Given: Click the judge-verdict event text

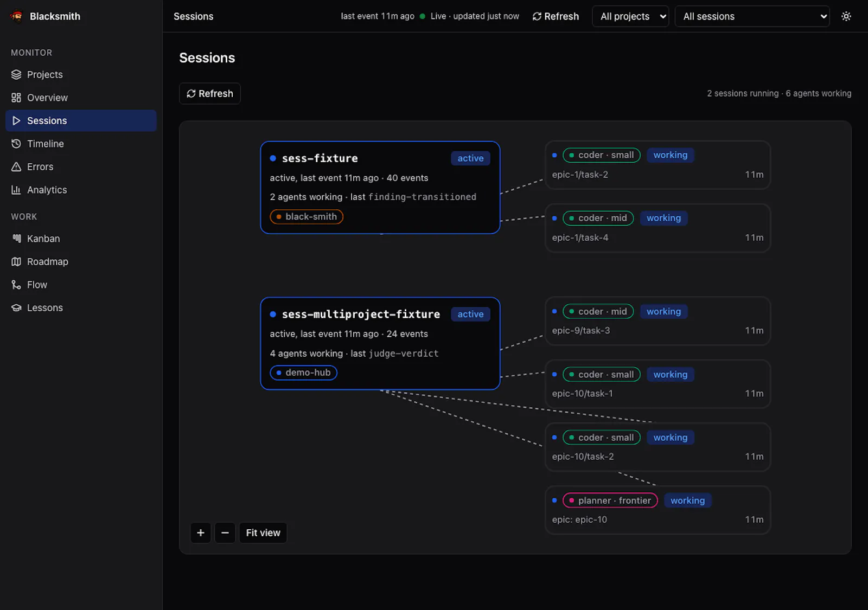Looking at the screenshot, I should (x=404, y=354).
